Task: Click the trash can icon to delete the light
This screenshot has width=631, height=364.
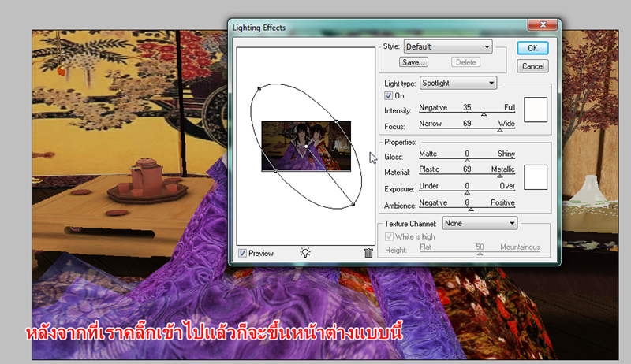Action: tap(368, 253)
